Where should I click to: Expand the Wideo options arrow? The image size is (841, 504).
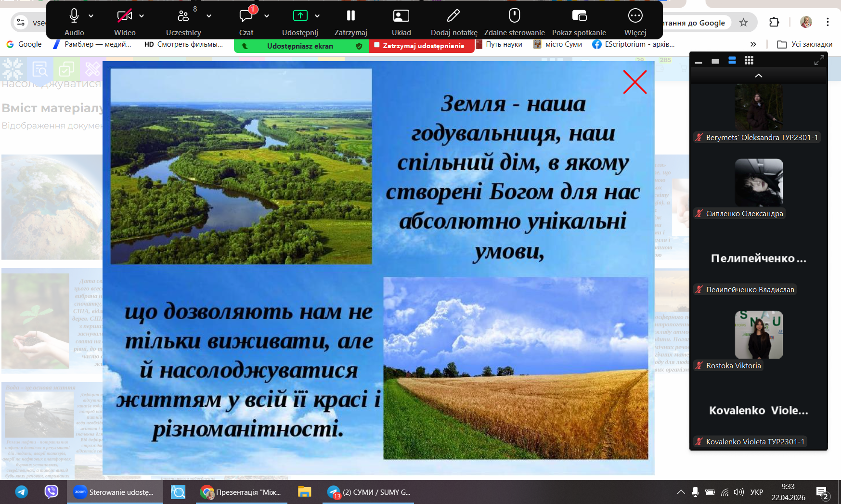pyautogui.click(x=142, y=16)
